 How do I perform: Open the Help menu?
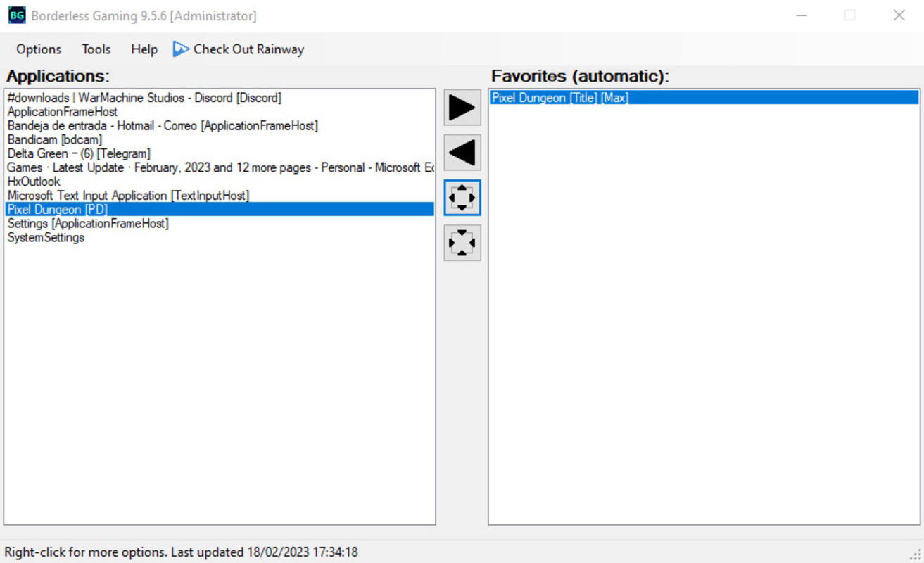143,49
